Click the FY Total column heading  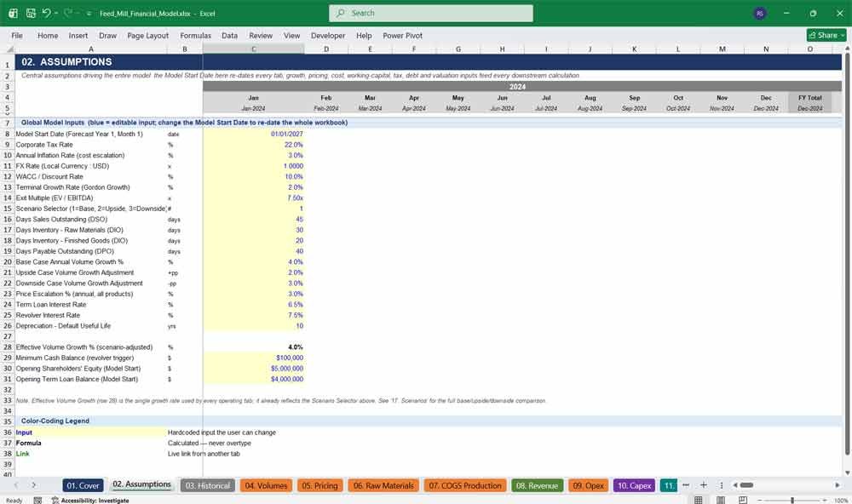tap(809, 98)
